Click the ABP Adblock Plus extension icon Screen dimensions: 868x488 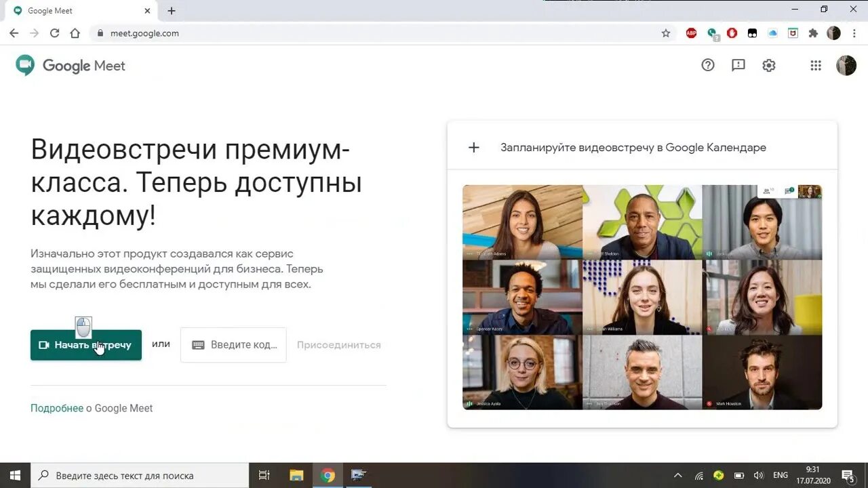pos(691,33)
